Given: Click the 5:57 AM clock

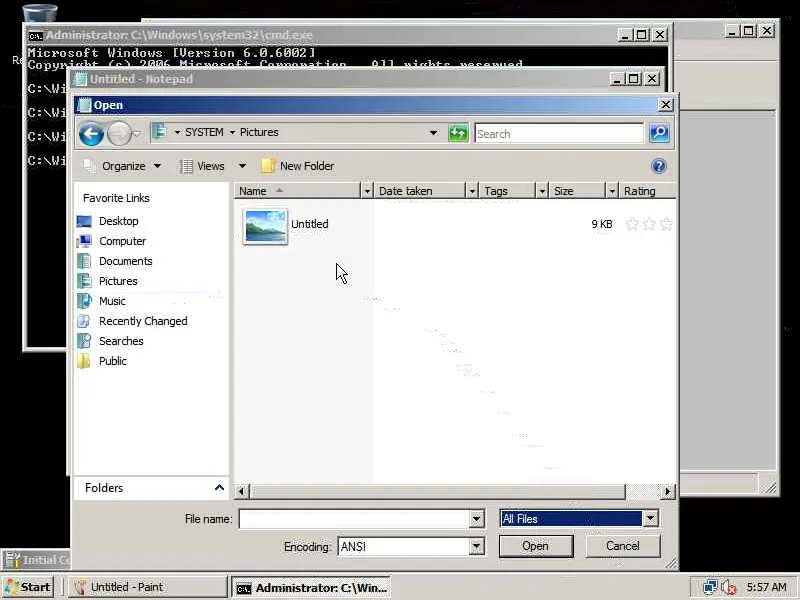Looking at the screenshot, I should tap(766, 587).
